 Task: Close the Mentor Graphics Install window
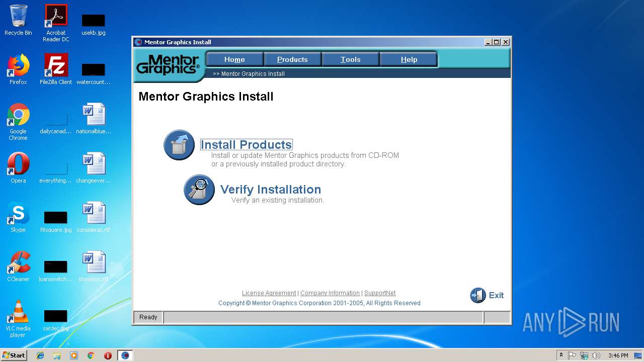(x=506, y=42)
